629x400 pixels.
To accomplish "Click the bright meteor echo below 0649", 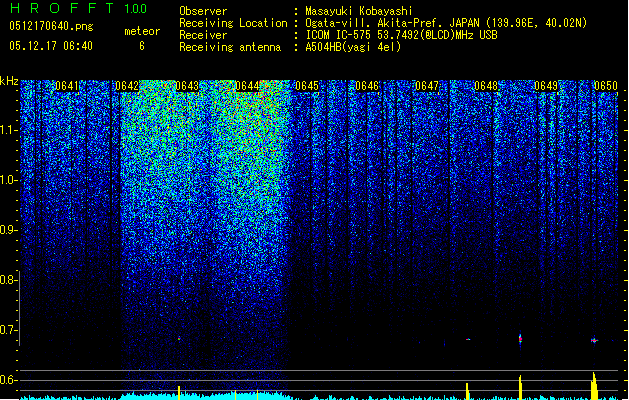I will 520,339.
